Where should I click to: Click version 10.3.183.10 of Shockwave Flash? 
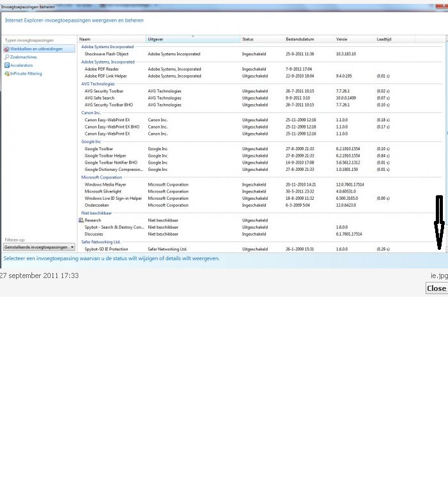click(346, 54)
